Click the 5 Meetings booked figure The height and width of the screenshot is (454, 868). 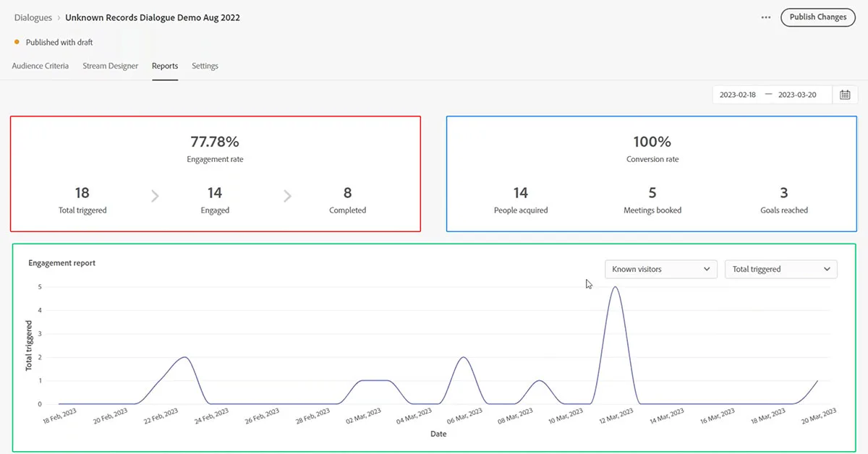[652, 193]
